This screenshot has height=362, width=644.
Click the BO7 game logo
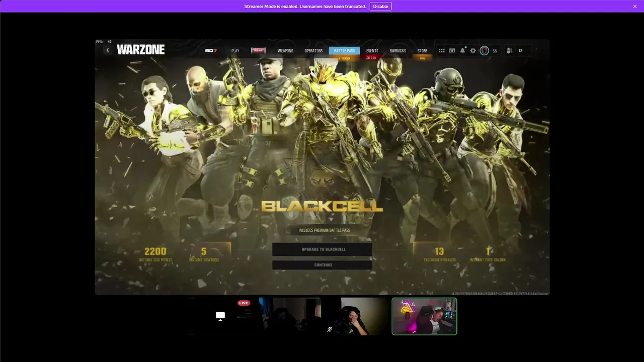coord(211,51)
